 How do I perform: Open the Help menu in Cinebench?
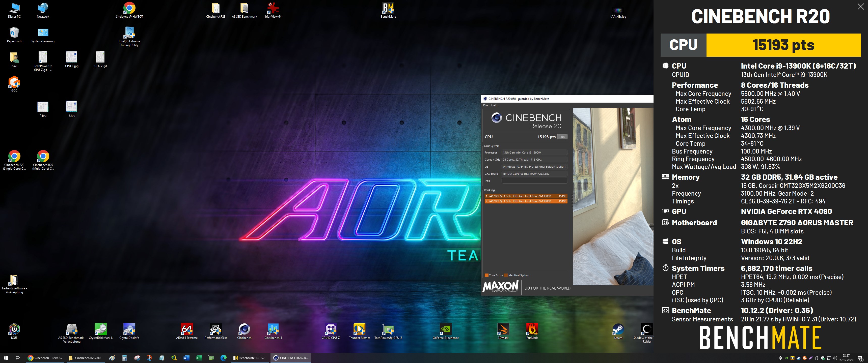pos(494,105)
